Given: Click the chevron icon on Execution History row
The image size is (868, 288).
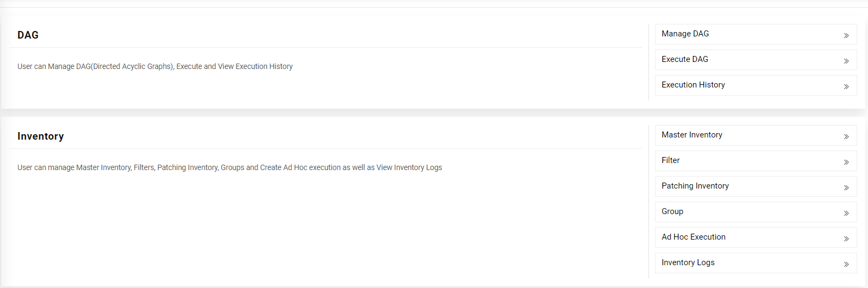Looking at the screenshot, I should point(846,86).
